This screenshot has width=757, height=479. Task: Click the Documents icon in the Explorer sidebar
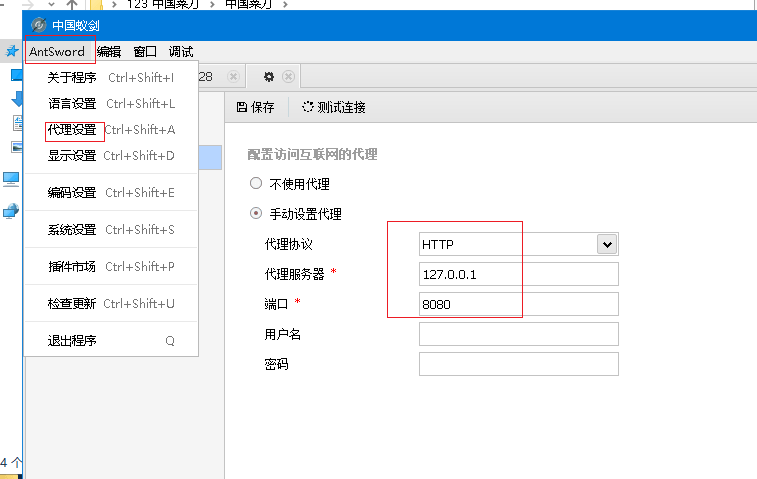pos(18,123)
